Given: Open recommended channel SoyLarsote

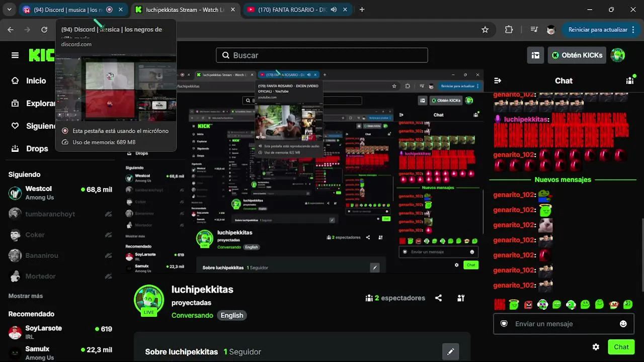Looking at the screenshot, I should point(60,332).
